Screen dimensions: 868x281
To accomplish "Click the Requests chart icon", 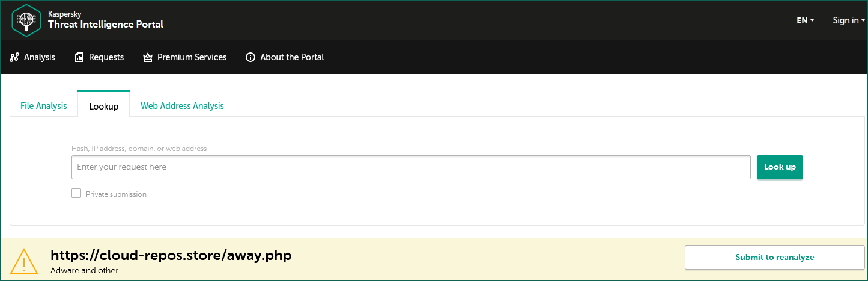I will coord(79,57).
